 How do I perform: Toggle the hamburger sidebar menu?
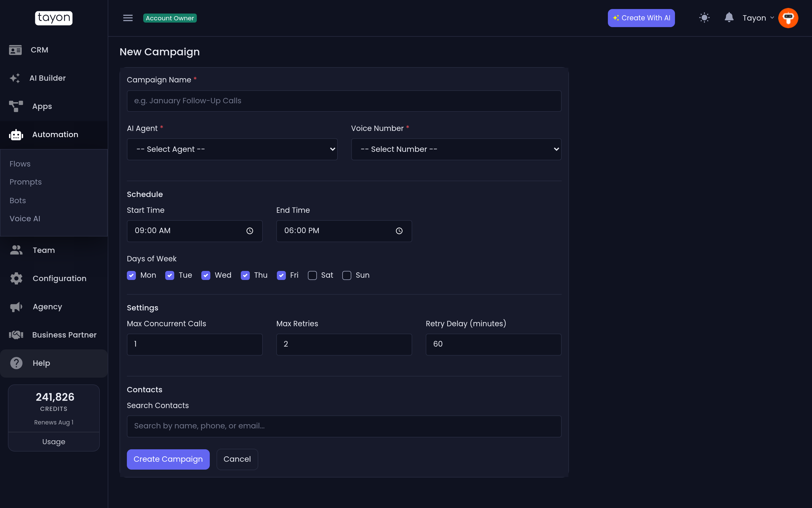coord(128,18)
